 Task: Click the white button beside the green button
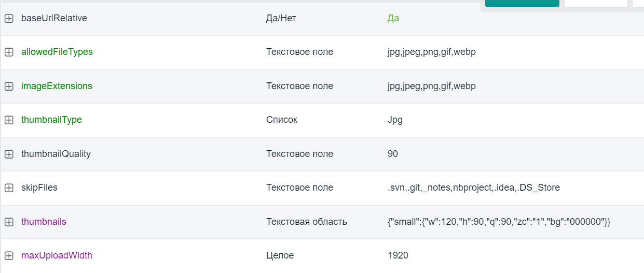point(596,3)
